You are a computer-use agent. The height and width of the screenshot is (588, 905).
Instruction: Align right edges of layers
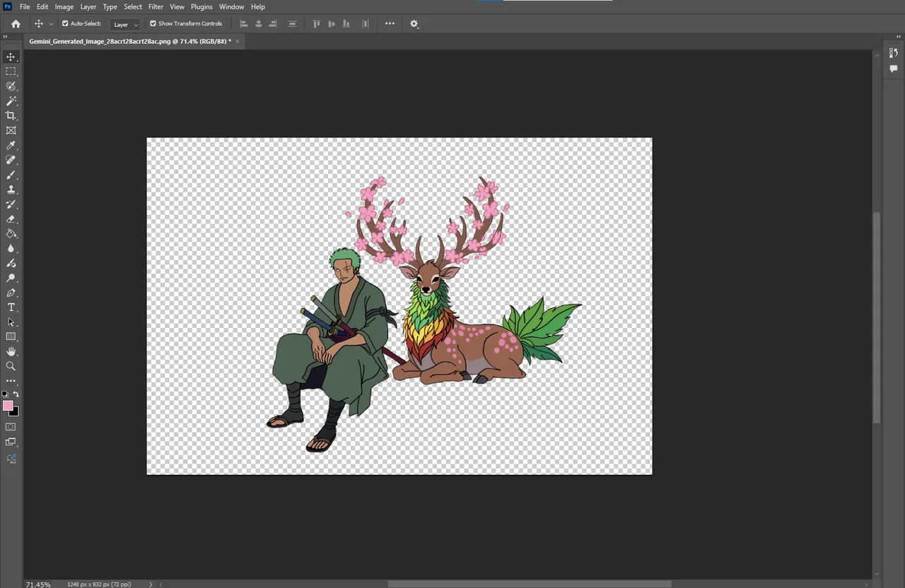(273, 23)
